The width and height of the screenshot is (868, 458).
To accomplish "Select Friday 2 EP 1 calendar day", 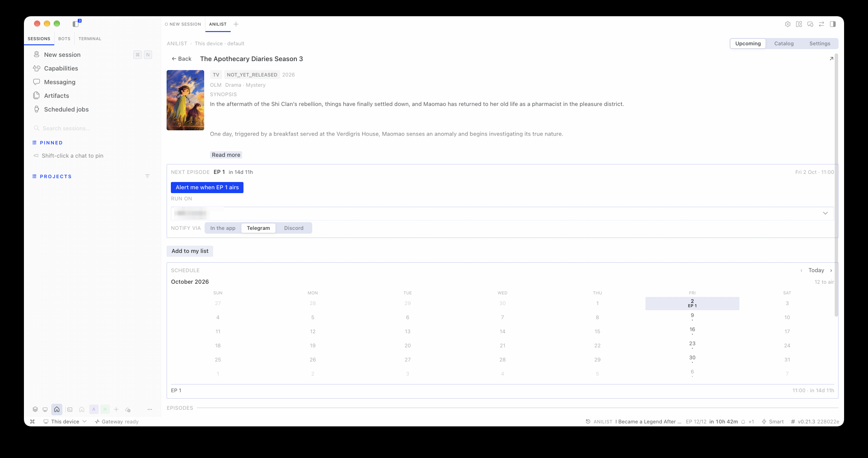I will pyautogui.click(x=692, y=303).
